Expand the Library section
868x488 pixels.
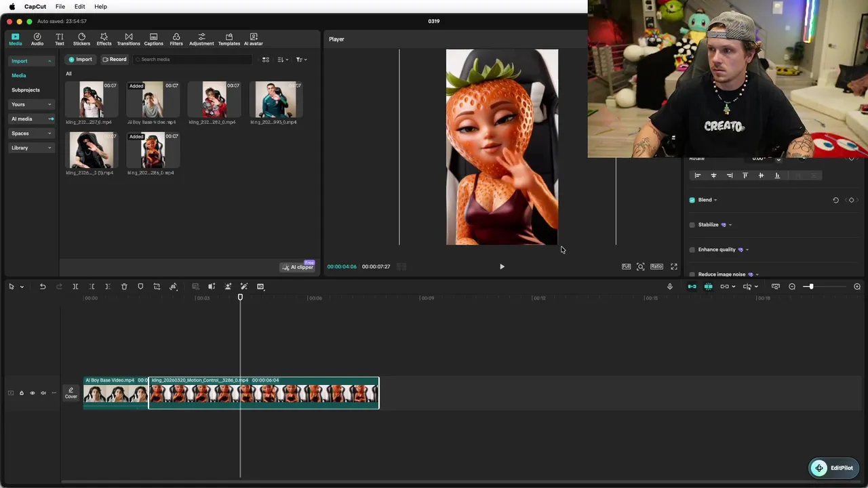click(31, 148)
